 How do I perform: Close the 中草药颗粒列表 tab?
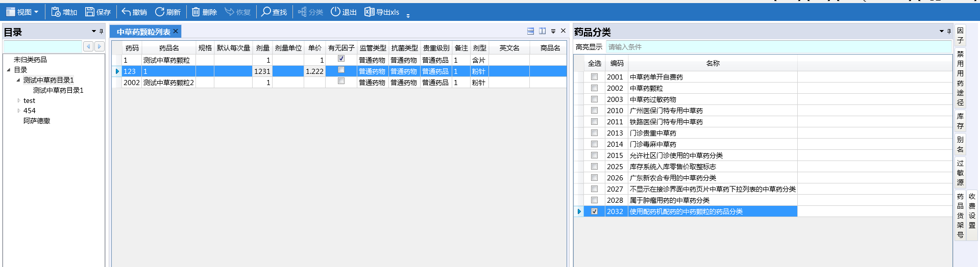click(176, 31)
